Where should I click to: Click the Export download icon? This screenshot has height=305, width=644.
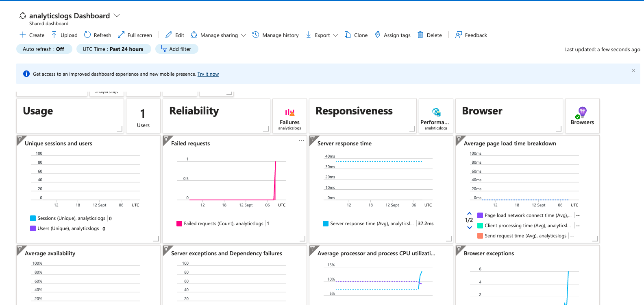309,35
